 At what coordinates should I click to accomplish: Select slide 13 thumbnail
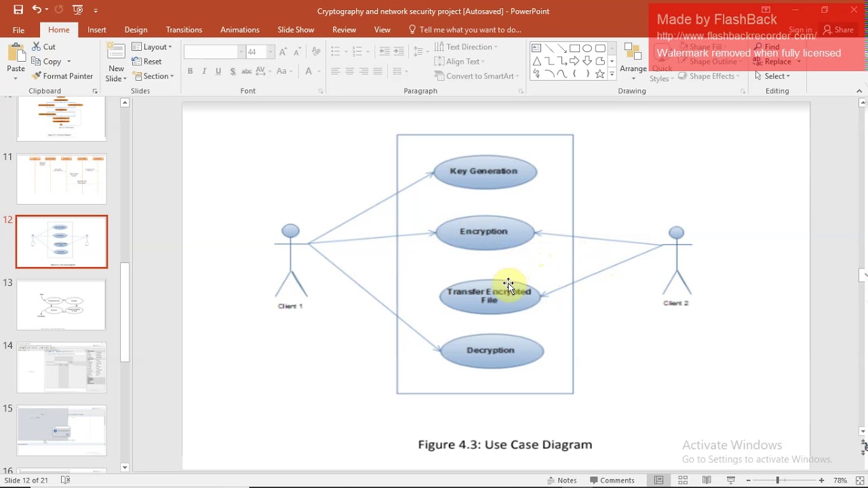click(62, 305)
